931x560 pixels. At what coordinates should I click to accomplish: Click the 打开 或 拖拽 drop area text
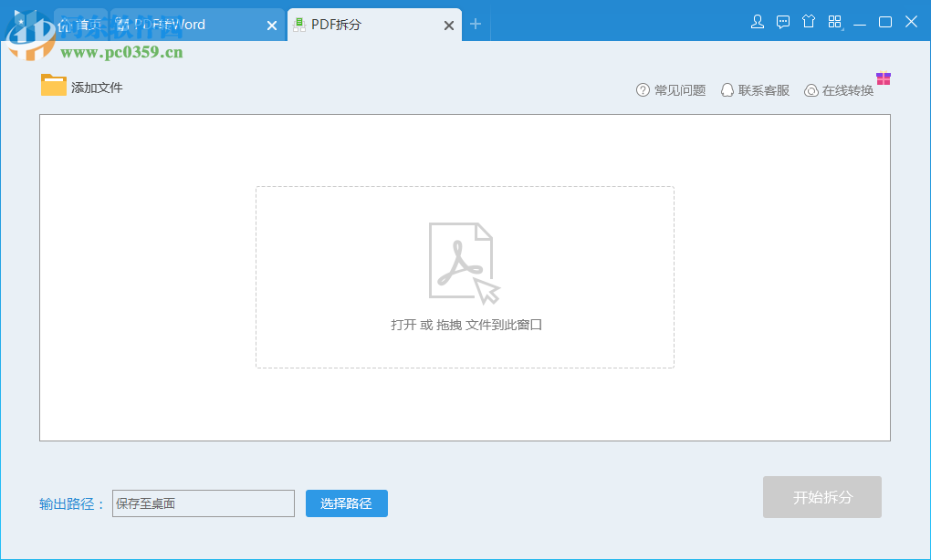tap(466, 325)
